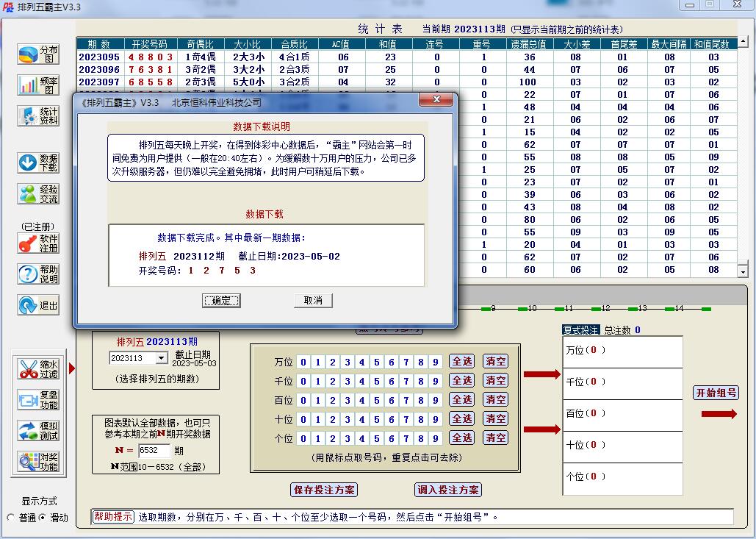The width and height of the screenshot is (756, 539).
Task: Open the 帮助说明 help instructions
Action: click(37, 274)
